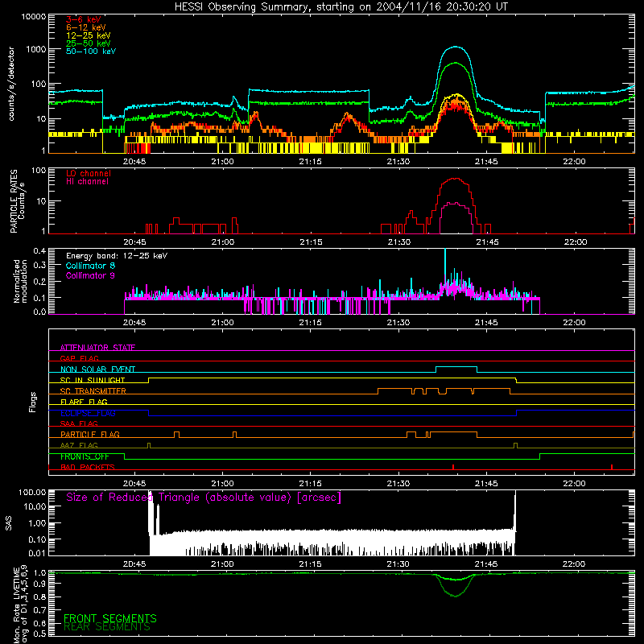Click the SC TRANSMITTER flag label

click(x=93, y=390)
